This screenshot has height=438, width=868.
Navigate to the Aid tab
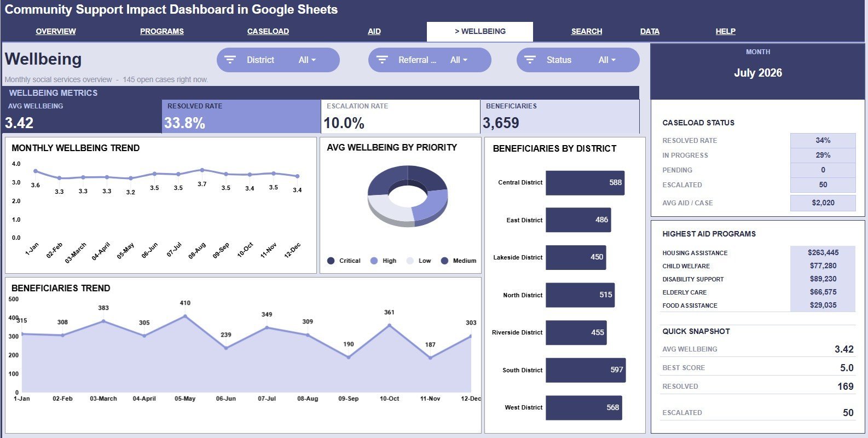tap(374, 31)
